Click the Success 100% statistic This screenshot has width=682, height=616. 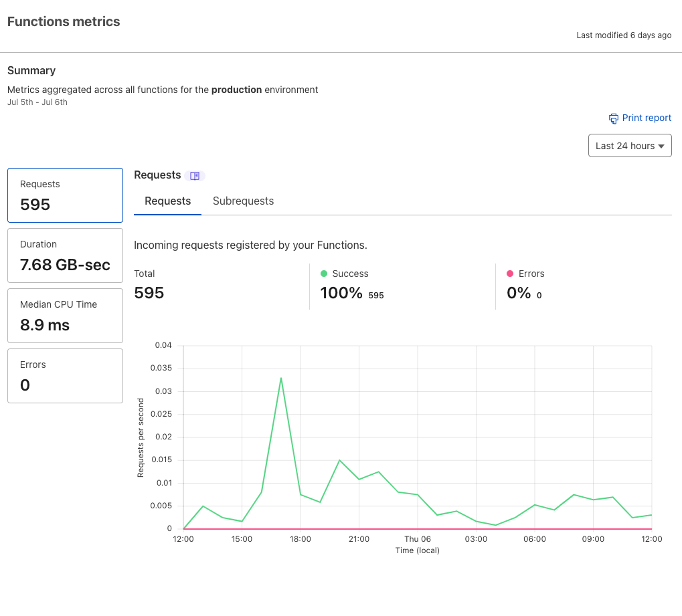tap(341, 293)
